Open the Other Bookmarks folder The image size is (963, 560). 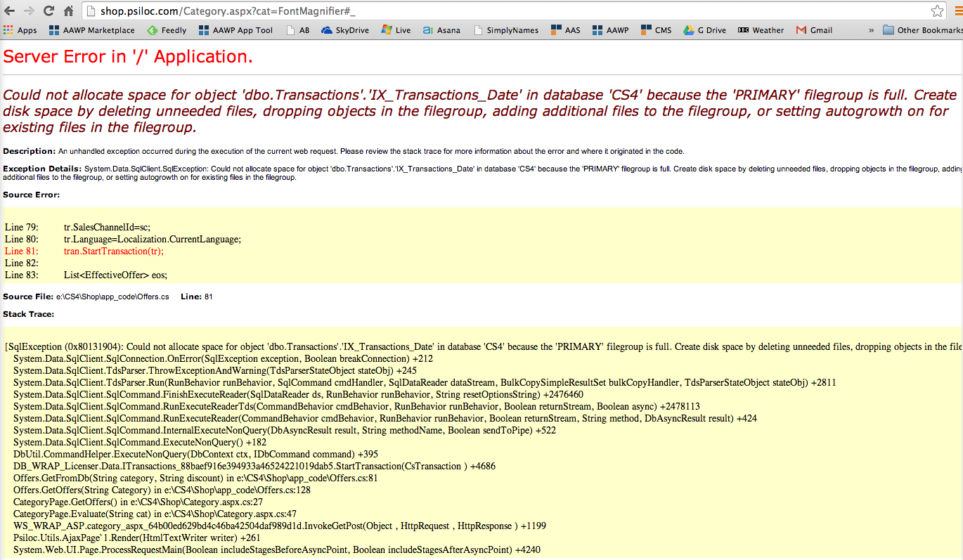[922, 30]
